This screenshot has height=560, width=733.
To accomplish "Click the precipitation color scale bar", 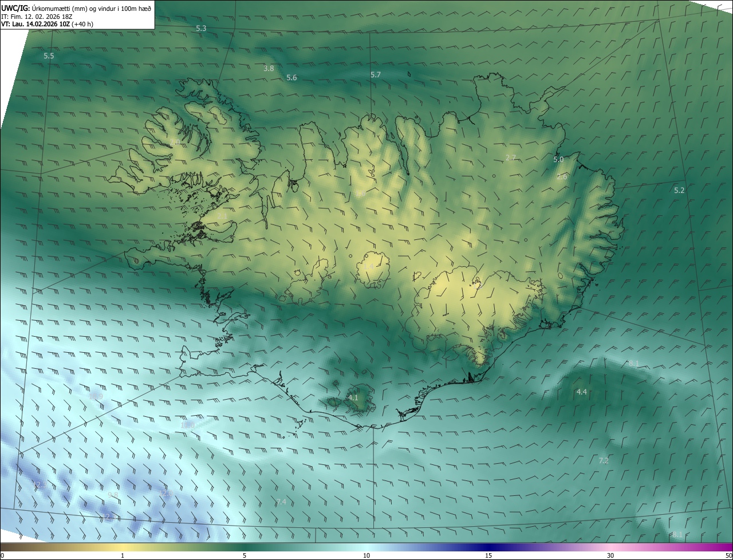I will pos(366,547).
